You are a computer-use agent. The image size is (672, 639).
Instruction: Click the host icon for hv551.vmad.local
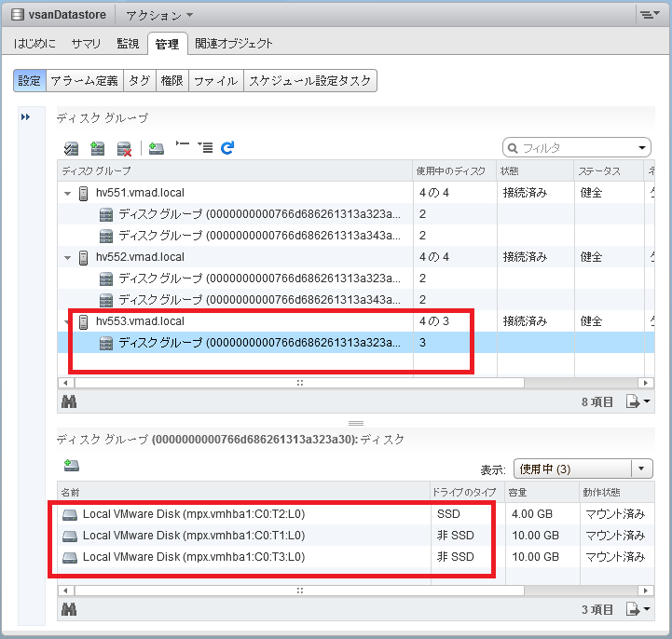click(x=84, y=193)
